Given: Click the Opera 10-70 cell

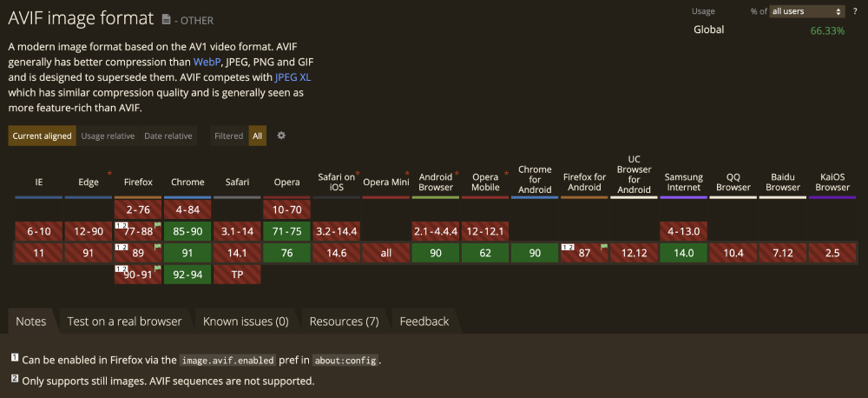Looking at the screenshot, I should 286,209.
